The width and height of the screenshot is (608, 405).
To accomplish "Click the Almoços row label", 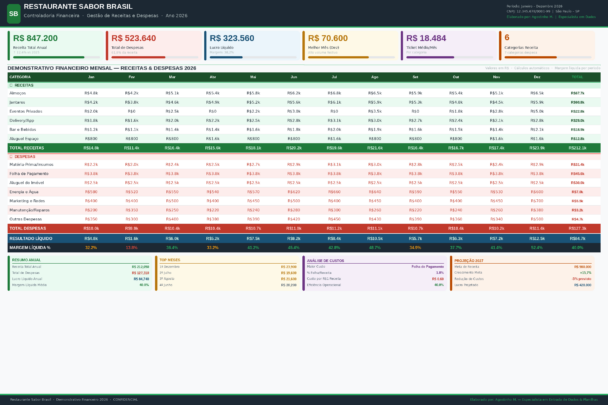I will tap(19, 93).
